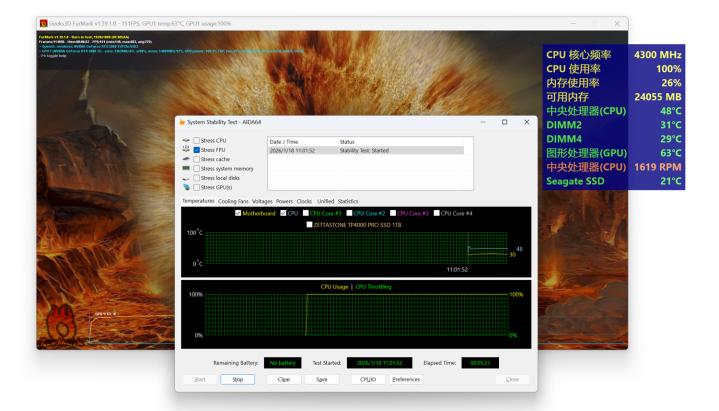
Task: Click the AIDA64 flame icon in title bar
Action: (182, 122)
